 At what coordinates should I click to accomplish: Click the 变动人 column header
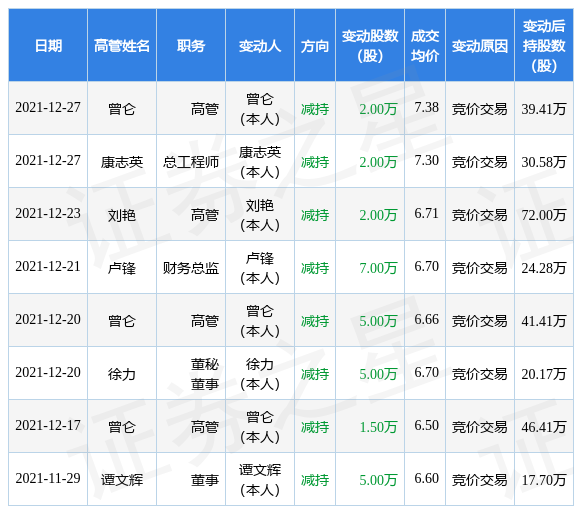coord(260,46)
